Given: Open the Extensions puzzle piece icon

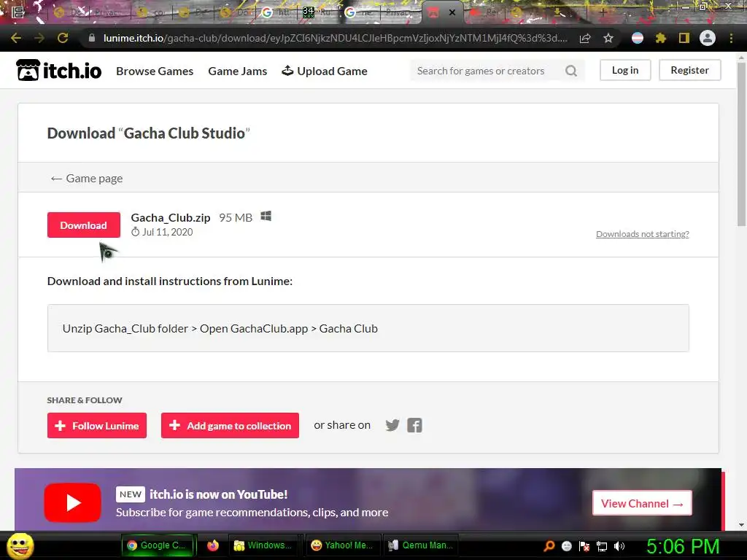Looking at the screenshot, I should [661, 38].
